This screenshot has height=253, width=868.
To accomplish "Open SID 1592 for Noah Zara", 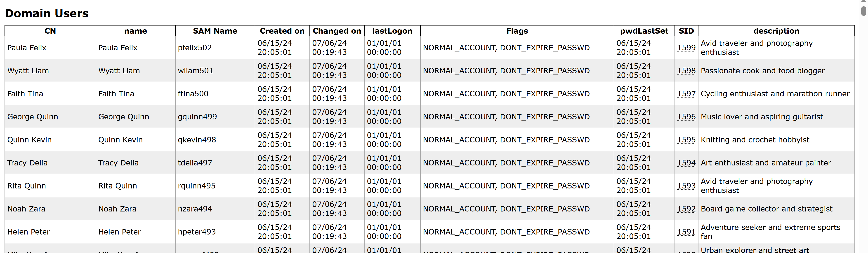I will 686,209.
